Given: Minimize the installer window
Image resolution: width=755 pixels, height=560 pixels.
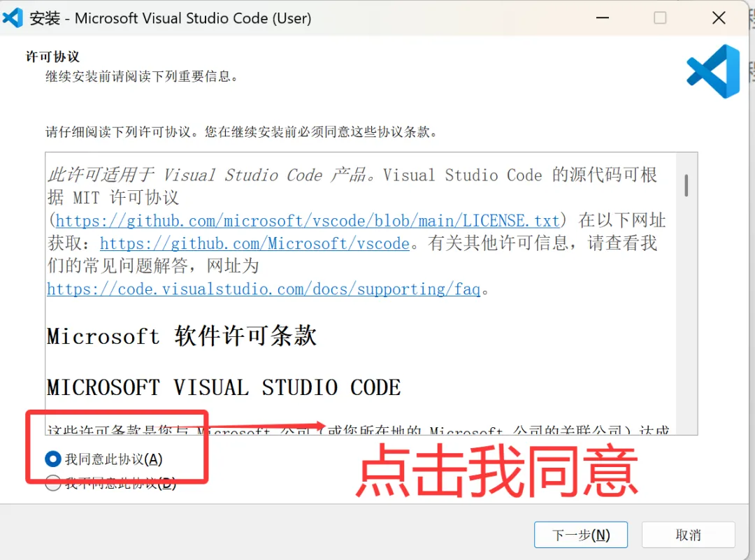Looking at the screenshot, I should tap(603, 17).
